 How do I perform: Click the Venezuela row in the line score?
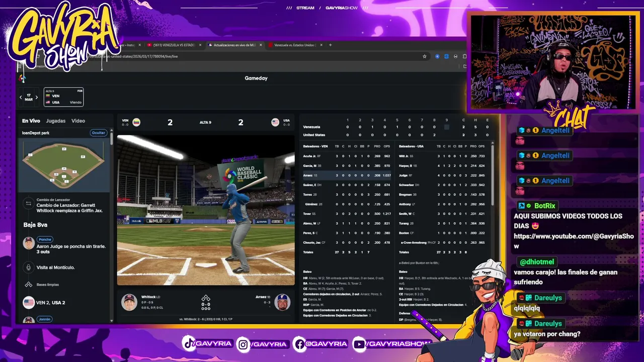396,127
